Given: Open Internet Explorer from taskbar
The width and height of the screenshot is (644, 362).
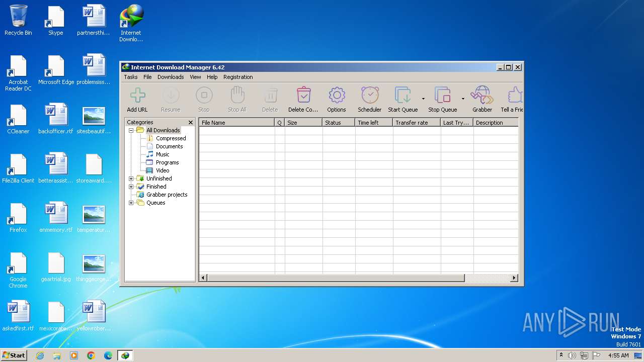Looking at the screenshot, I should click(40, 355).
